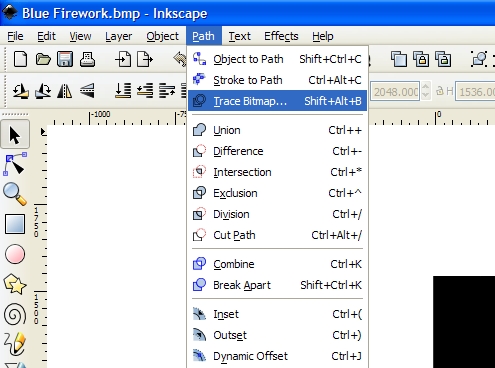Viewport: 495px width, 368px height.
Task: Save document with the floppy disk icon
Action: (x=65, y=60)
